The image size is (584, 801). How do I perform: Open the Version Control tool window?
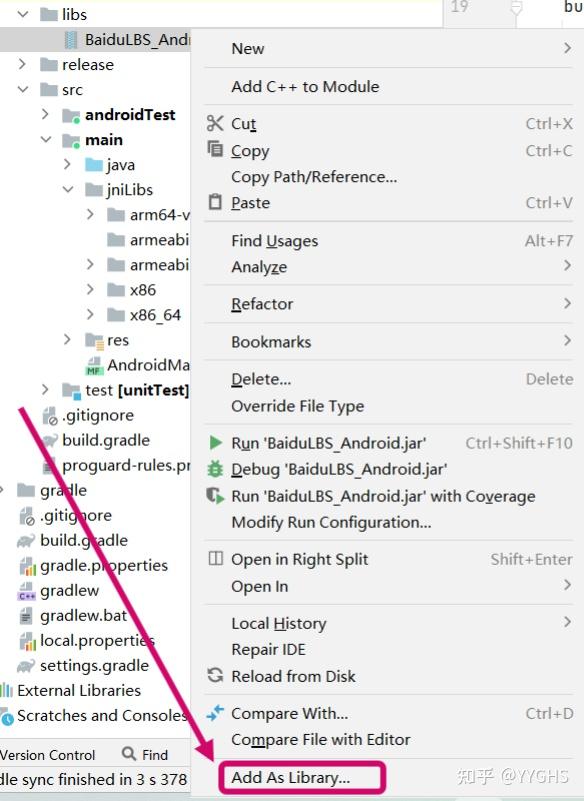click(x=48, y=755)
